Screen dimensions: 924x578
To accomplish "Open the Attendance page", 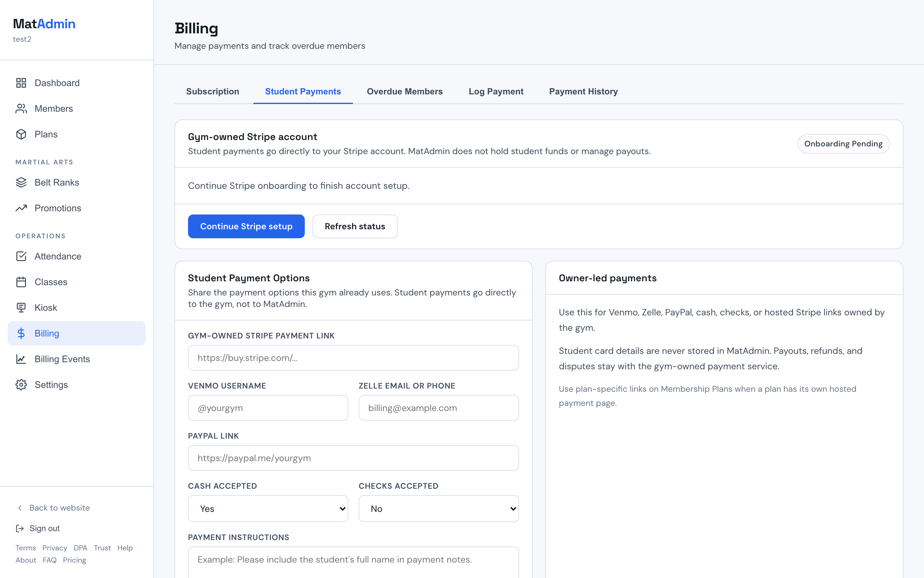I will coord(76,256).
